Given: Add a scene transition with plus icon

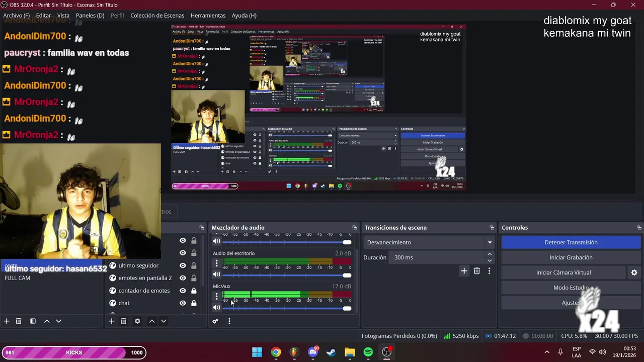Looking at the screenshot, I should [x=464, y=271].
